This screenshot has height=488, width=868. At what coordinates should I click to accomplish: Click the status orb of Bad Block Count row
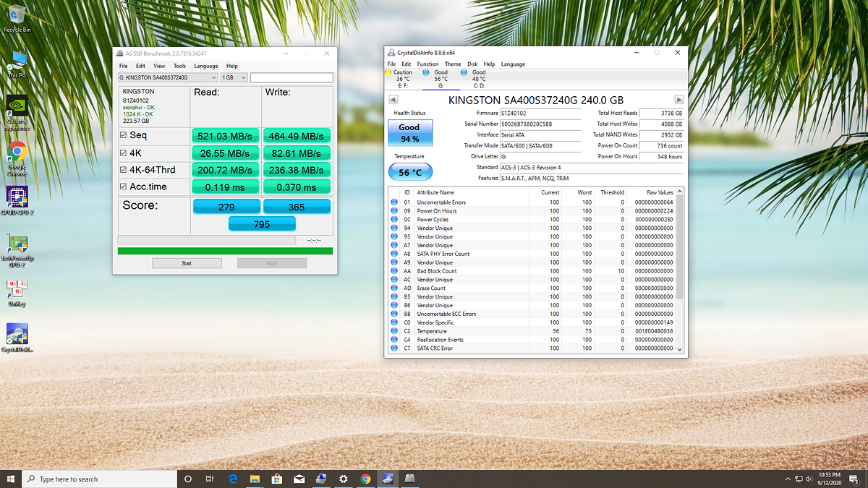pyautogui.click(x=394, y=271)
